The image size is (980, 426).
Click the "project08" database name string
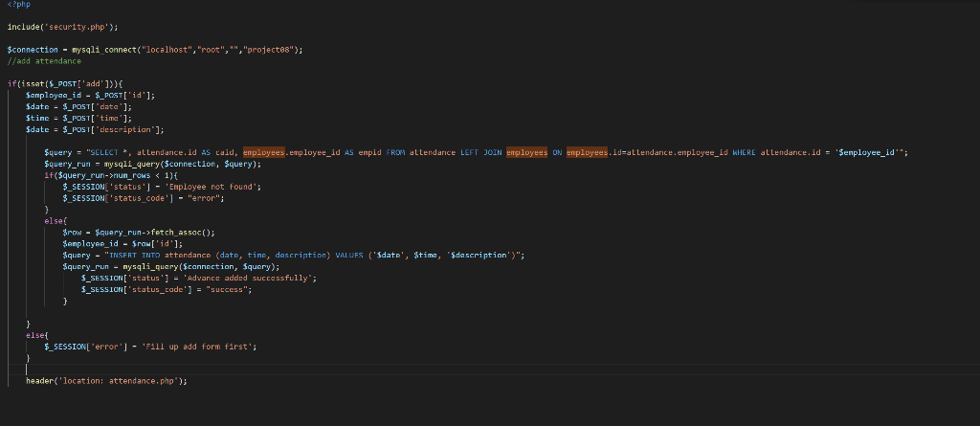click(269, 50)
